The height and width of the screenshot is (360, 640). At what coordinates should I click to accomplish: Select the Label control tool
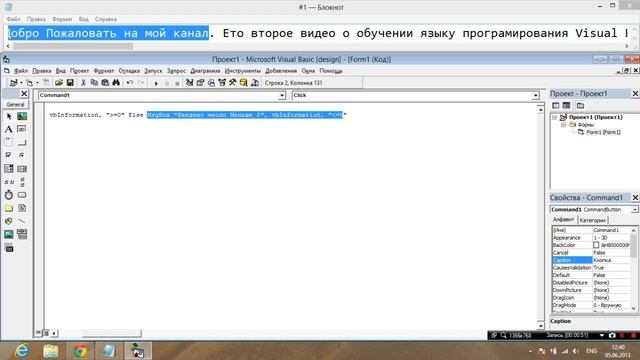[x=9, y=129]
